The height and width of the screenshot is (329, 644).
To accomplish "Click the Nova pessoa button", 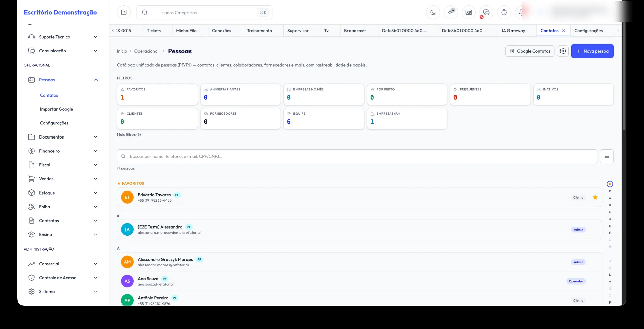I will (592, 51).
